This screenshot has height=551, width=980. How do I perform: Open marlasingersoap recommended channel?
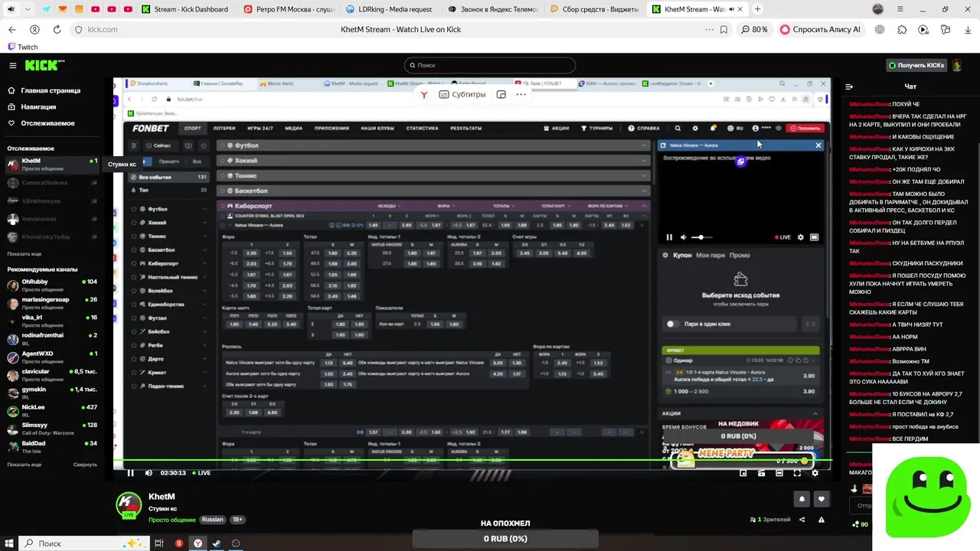point(52,303)
